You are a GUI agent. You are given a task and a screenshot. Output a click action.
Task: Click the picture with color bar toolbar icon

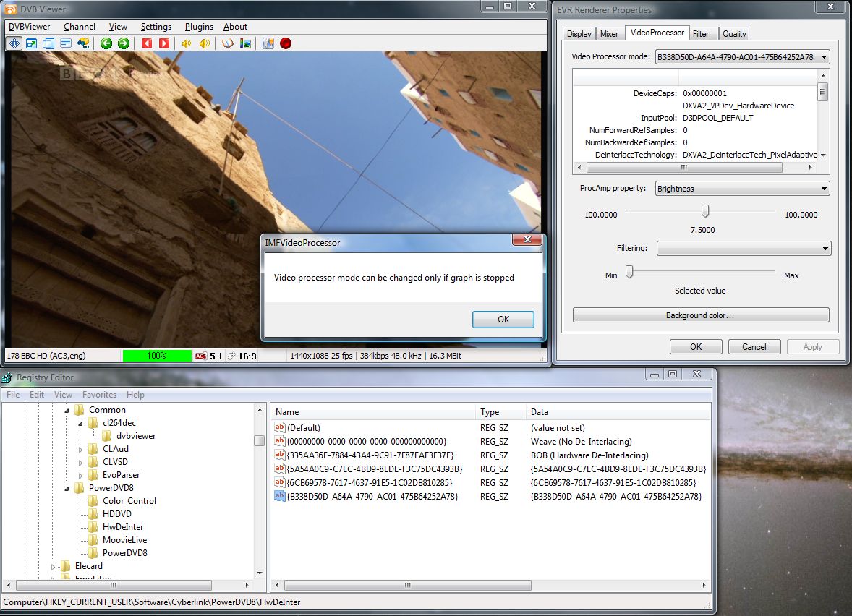246,43
